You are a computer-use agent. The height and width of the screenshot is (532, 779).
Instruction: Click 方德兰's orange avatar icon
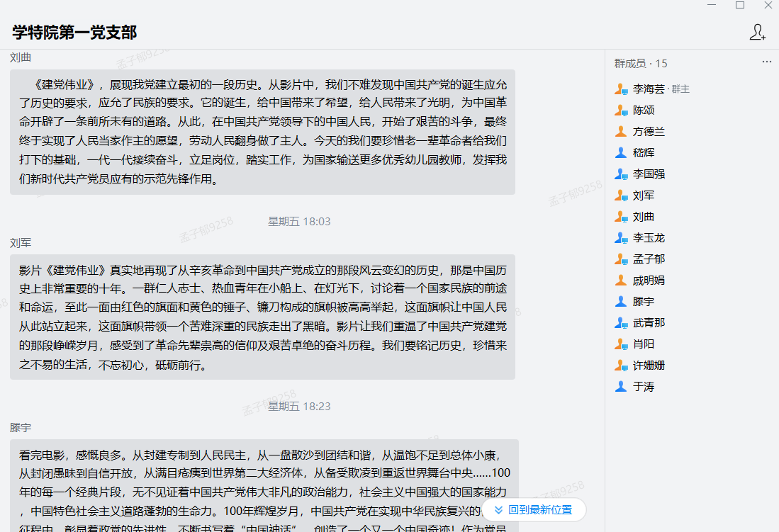click(x=621, y=132)
